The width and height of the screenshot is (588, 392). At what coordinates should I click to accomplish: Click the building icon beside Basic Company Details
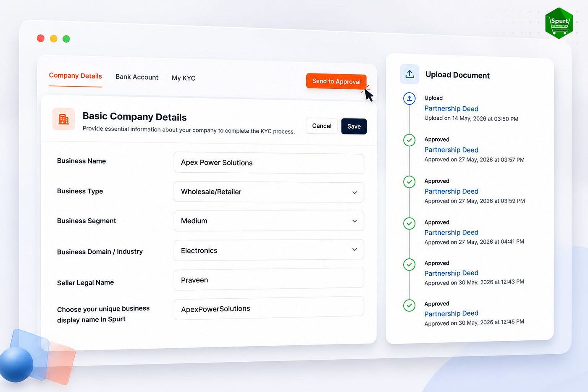point(64,119)
